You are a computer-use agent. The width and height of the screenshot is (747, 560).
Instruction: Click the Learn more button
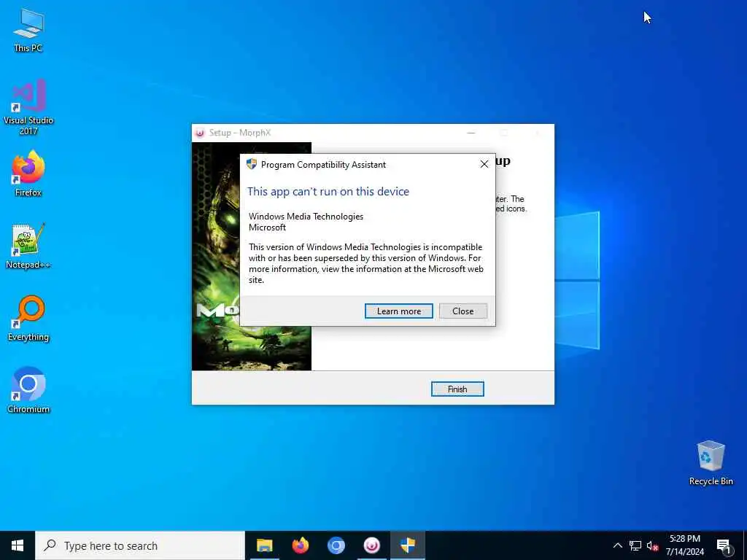(399, 311)
